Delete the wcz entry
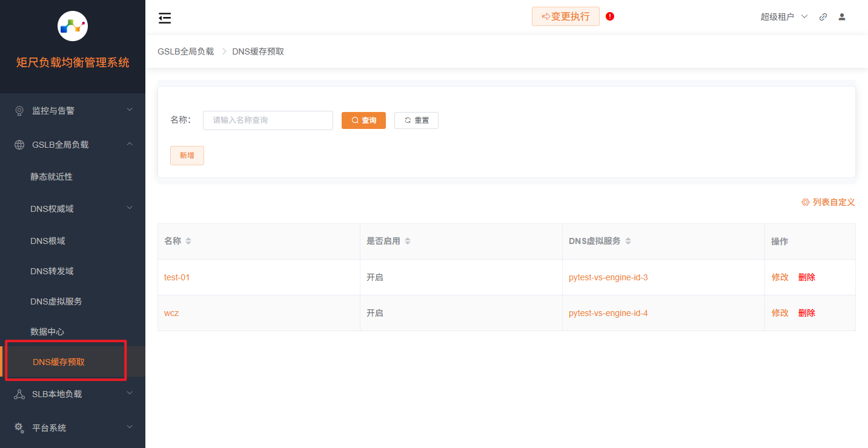Viewport: 868px width, 448px height. coord(807,313)
